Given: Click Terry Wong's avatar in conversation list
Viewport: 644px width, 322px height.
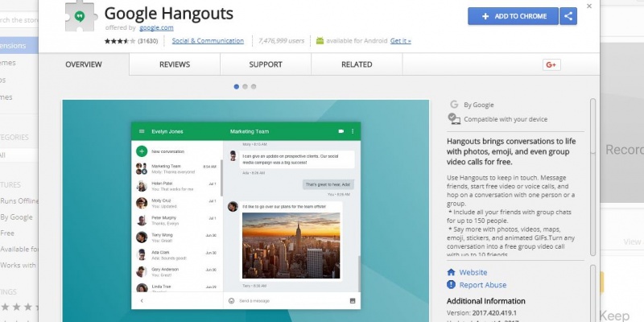Looking at the screenshot, I should point(142,237).
